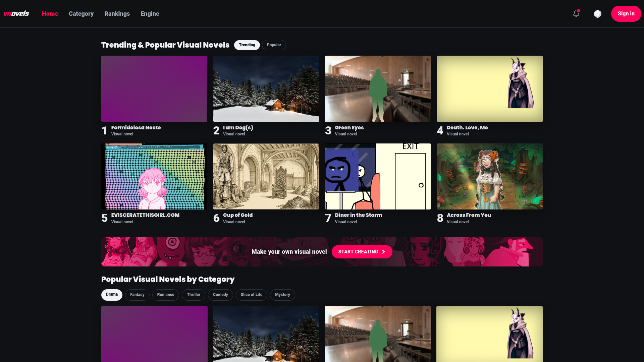Click the 'Make your own visual novel' text
Screen dimensions: 644x362
(x=289, y=252)
